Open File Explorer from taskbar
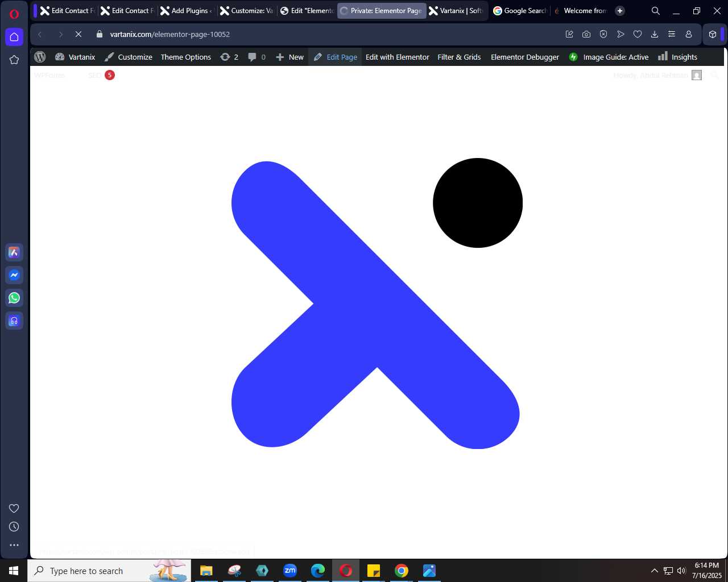The height and width of the screenshot is (582, 728). (206, 571)
